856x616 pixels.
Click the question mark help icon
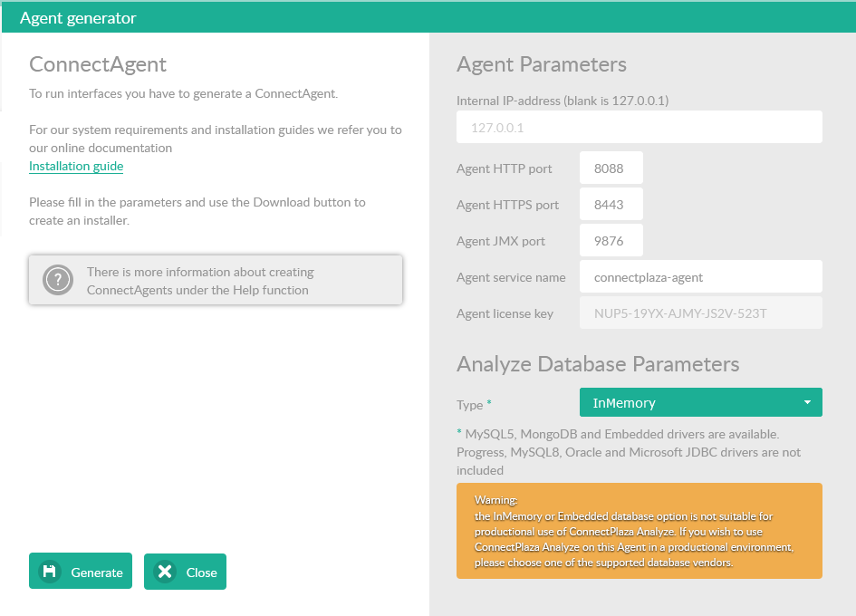click(58, 280)
